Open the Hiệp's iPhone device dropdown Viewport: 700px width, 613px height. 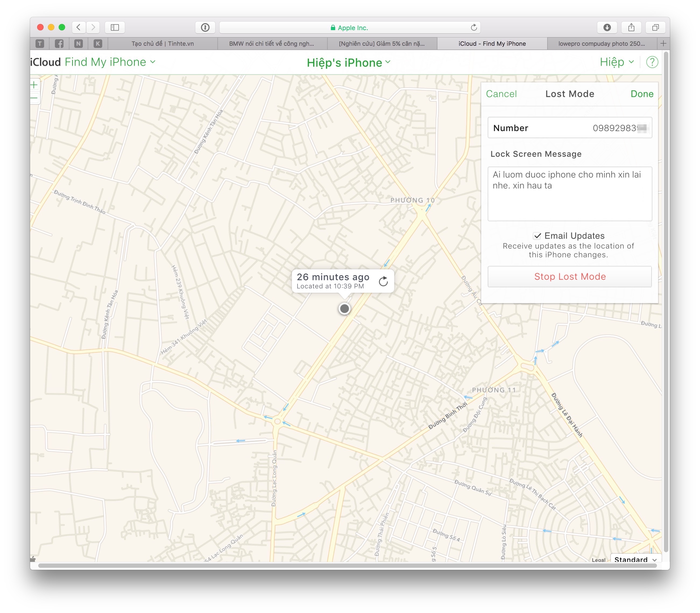[x=348, y=63]
